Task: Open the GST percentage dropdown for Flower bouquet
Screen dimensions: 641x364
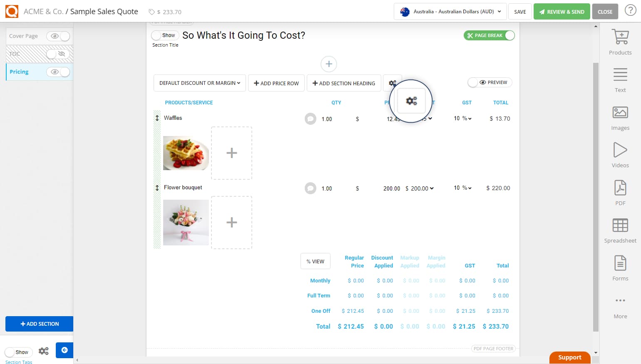Action: [x=462, y=188]
